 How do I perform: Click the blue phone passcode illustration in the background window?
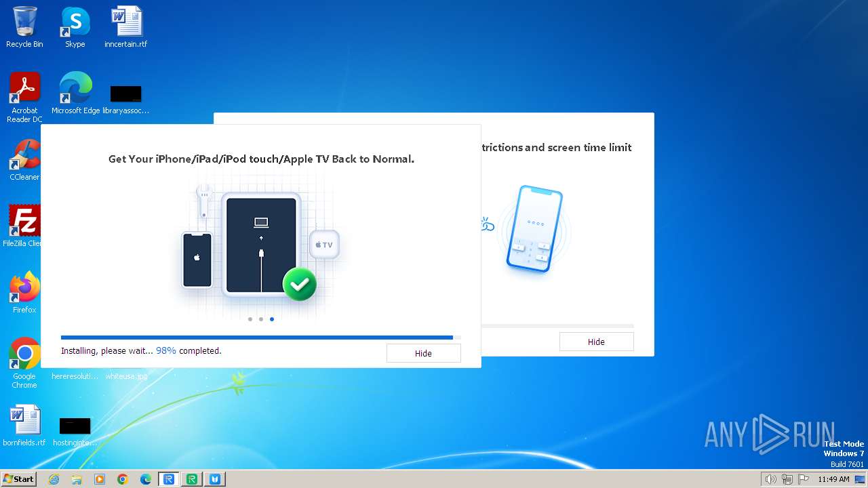pyautogui.click(x=535, y=229)
